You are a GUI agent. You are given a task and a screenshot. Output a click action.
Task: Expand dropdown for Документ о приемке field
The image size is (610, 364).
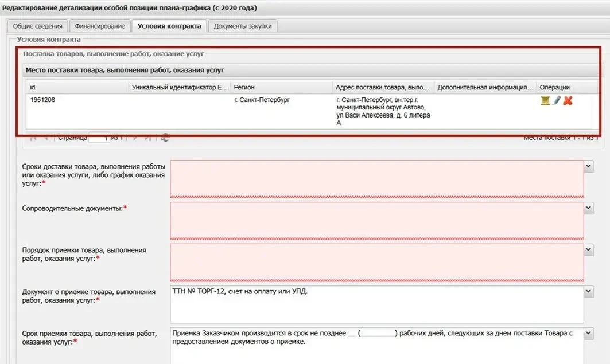click(589, 291)
